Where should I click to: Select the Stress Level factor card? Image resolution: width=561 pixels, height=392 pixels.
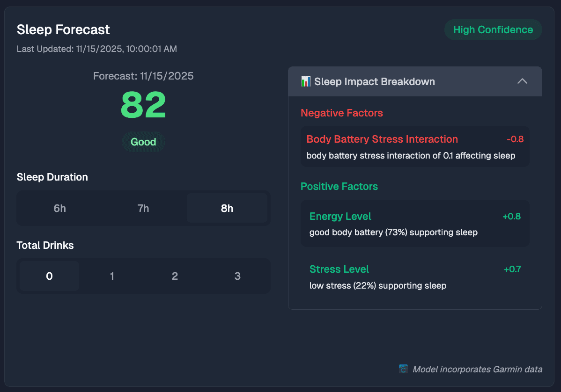(x=415, y=276)
